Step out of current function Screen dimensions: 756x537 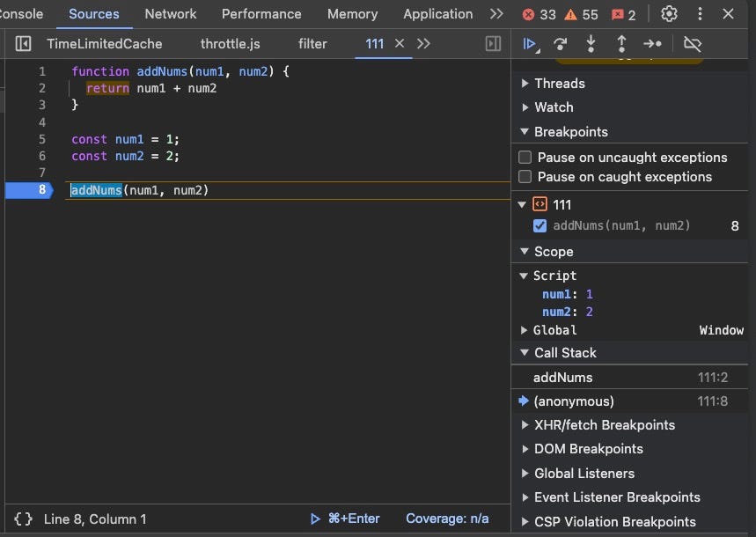(620, 43)
